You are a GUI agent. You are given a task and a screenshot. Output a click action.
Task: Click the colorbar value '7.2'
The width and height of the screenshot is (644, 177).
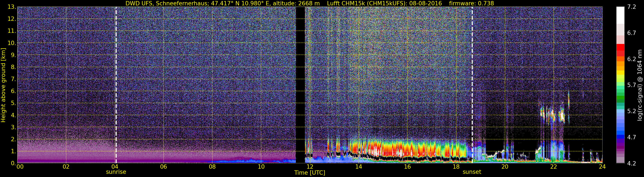point(632,7)
